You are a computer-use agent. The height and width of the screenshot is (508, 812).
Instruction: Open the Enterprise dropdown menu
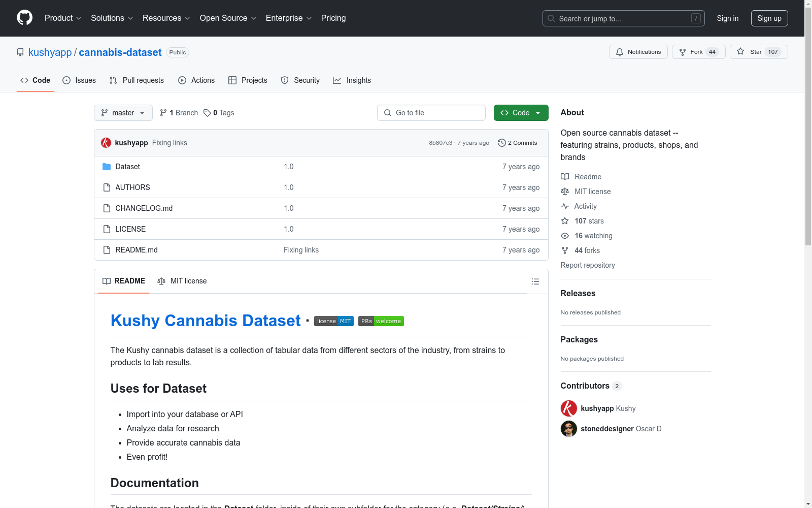coord(289,18)
